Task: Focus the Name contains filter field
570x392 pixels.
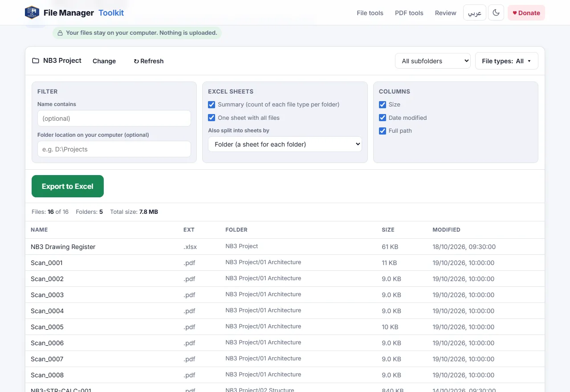Action: click(114, 118)
